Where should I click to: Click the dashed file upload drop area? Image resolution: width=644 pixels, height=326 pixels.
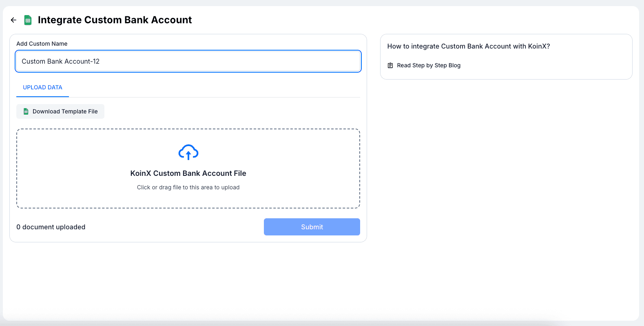click(188, 169)
